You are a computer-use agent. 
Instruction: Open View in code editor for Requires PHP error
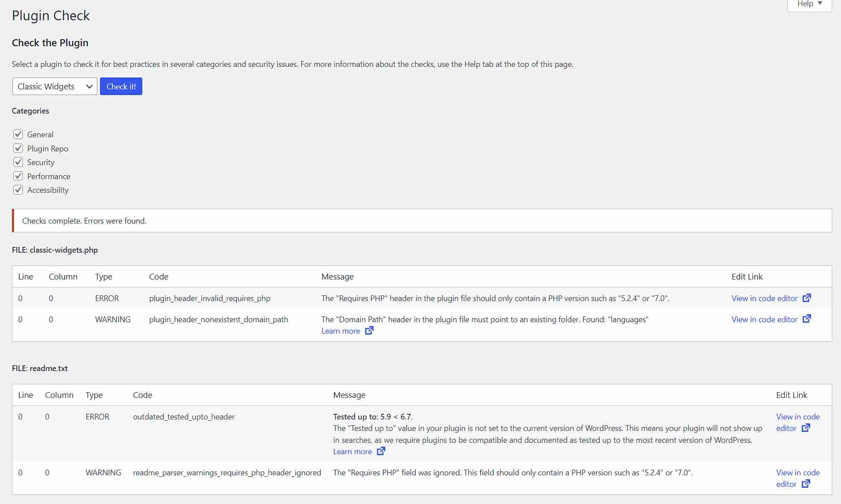[x=764, y=298]
